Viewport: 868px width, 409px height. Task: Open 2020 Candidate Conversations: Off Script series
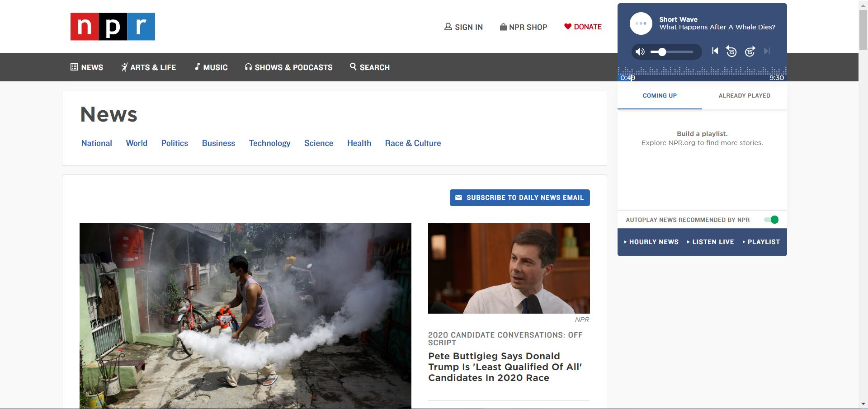pyautogui.click(x=505, y=338)
